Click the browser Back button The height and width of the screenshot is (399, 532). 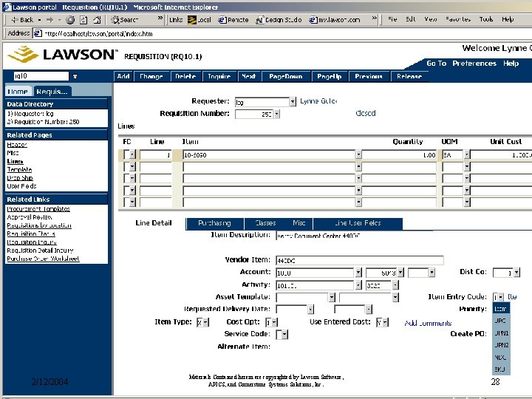(x=21, y=20)
